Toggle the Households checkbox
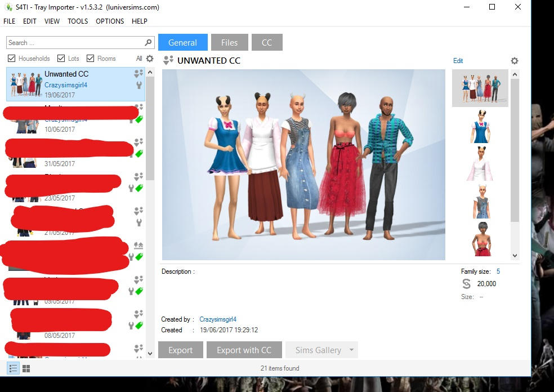This screenshot has height=392, width=554. pyautogui.click(x=12, y=59)
